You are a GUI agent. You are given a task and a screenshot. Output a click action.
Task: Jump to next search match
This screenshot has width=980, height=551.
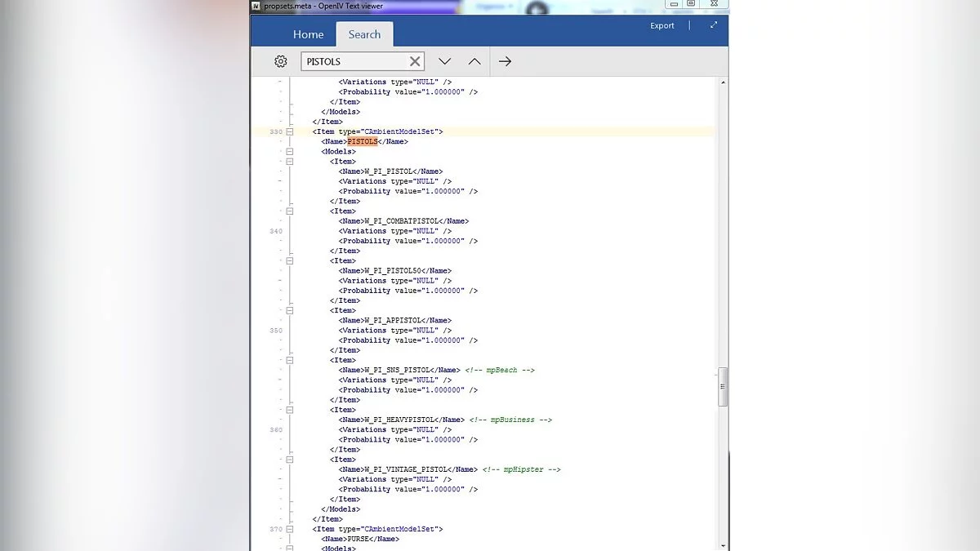tap(444, 61)
